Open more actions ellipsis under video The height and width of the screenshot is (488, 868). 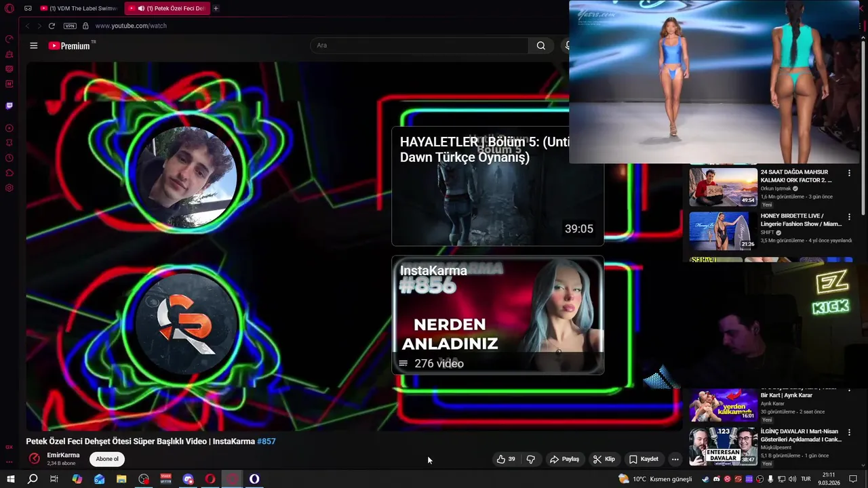675,459
